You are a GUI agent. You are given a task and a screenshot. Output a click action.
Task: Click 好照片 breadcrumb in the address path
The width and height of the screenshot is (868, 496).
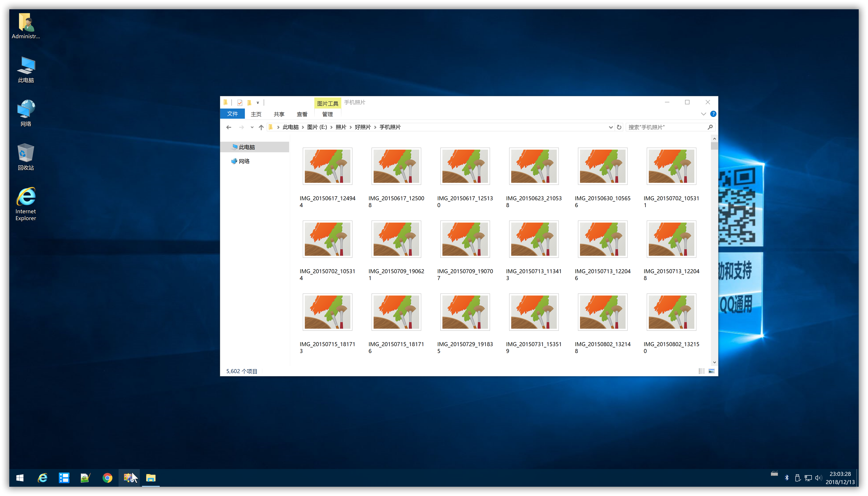coord(363,127)
